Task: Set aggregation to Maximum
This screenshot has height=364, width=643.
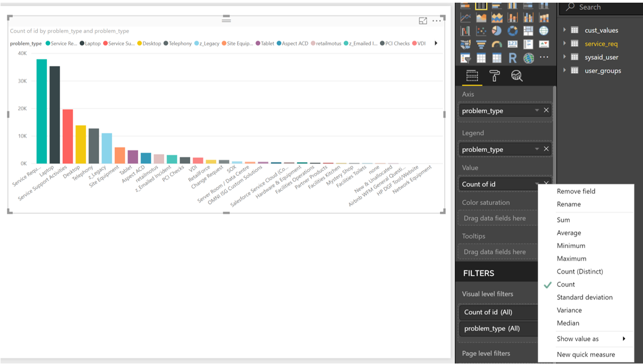Action: point(586,258)
